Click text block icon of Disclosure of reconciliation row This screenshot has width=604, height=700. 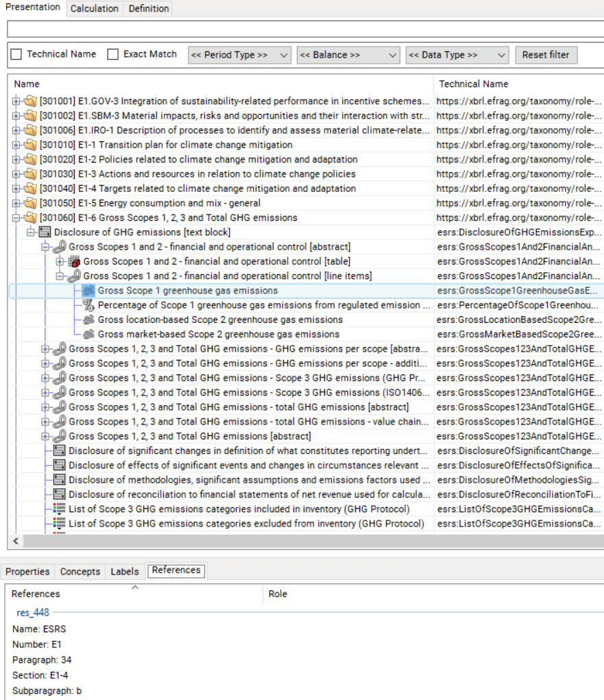pos(60,494)
